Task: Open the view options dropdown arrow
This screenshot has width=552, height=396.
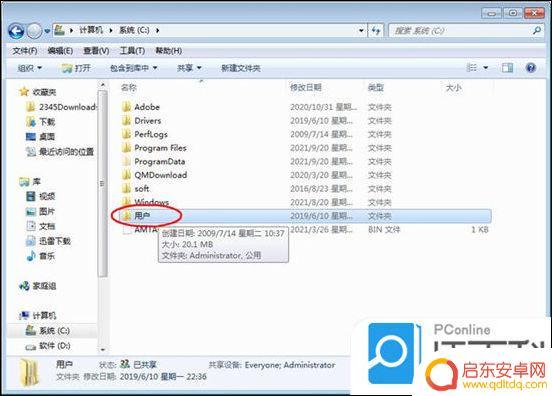Action: tap(485, 68)
